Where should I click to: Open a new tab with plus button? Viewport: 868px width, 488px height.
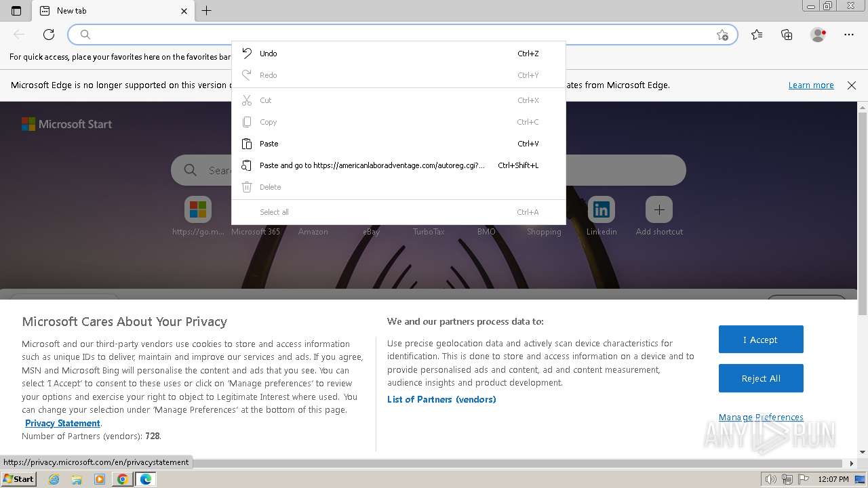tap(207, 11)
